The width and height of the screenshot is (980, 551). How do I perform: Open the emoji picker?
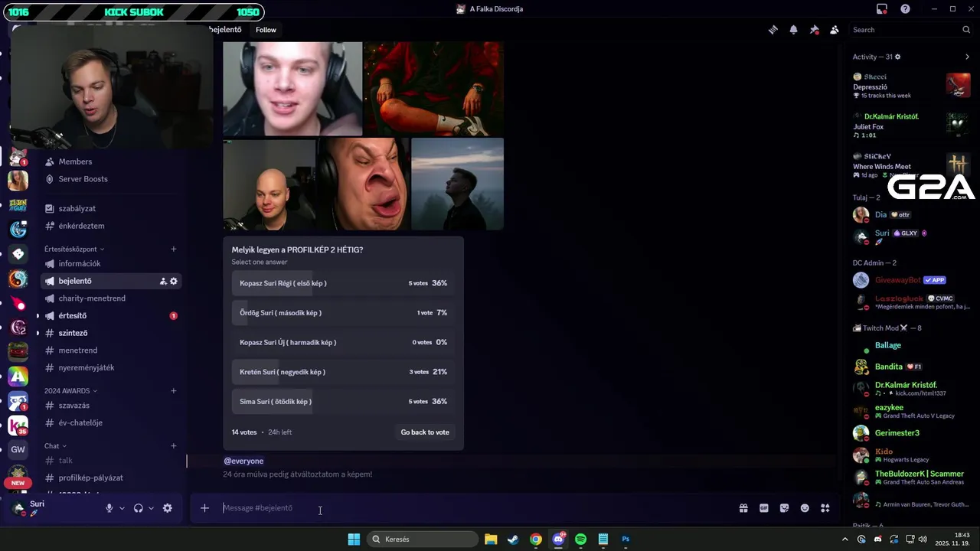[805, 508]
